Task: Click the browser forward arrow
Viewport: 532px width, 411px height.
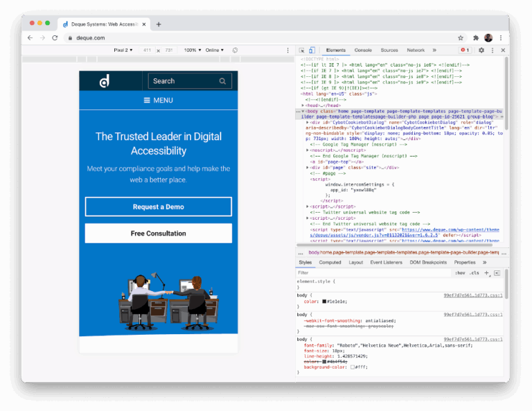Action: pos(42,37)
